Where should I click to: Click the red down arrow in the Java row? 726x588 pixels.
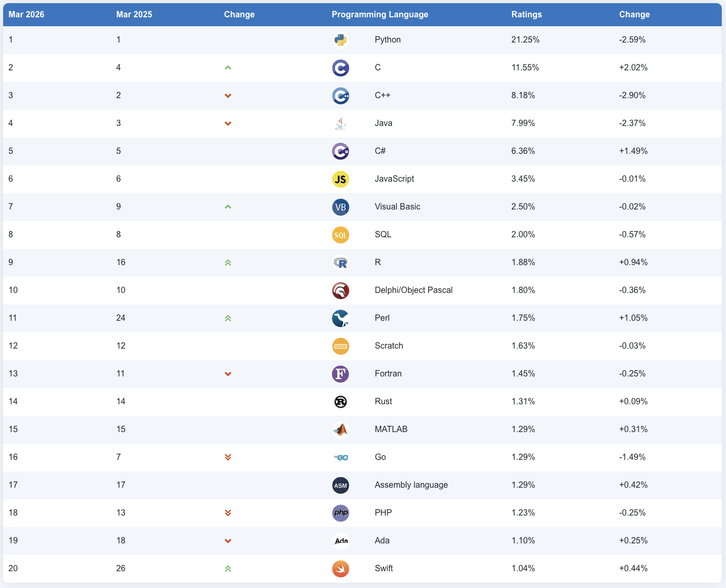pyautogui.click(x=228, y=123)
